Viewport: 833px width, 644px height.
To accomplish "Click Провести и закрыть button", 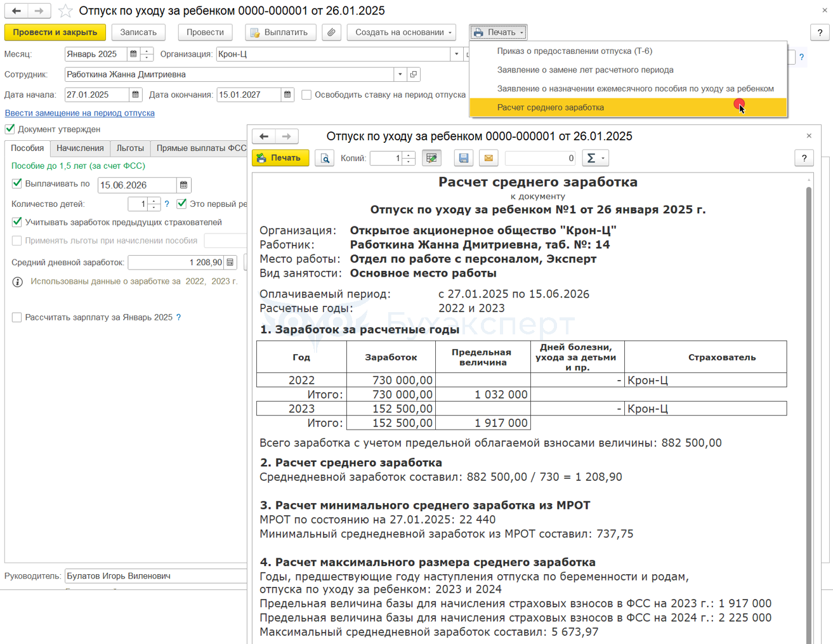I will (x=55, y=32).
